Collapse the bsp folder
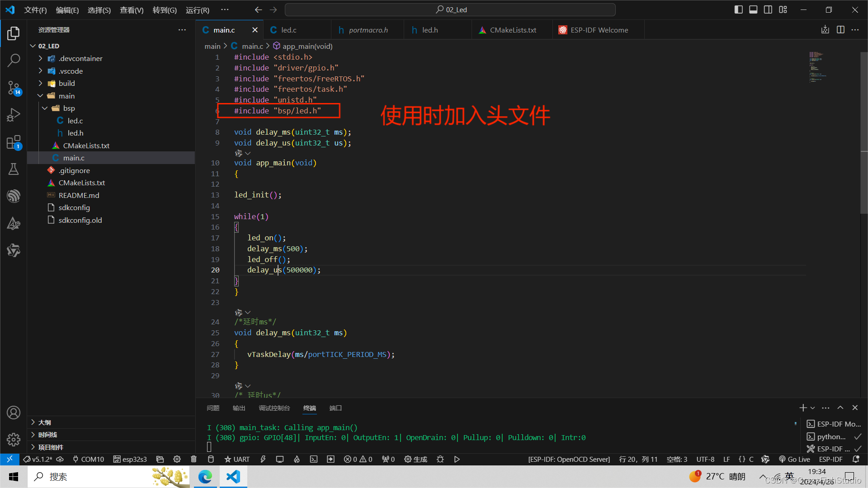The height and width of the screenshot is (488, 868). click(69, 108)
